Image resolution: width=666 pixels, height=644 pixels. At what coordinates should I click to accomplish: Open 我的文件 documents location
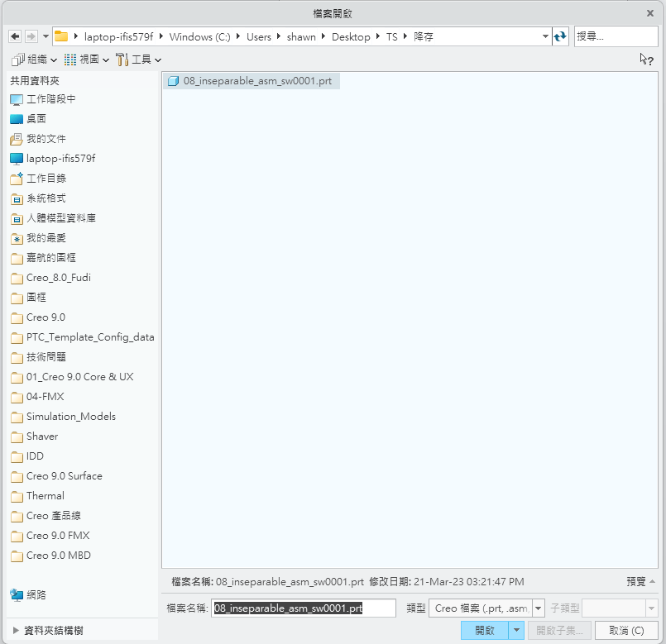46,139
